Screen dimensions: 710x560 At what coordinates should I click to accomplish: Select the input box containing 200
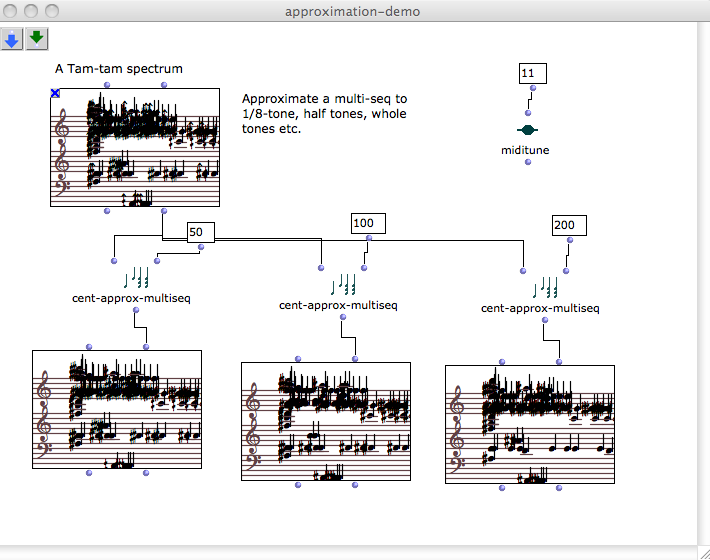564,226
